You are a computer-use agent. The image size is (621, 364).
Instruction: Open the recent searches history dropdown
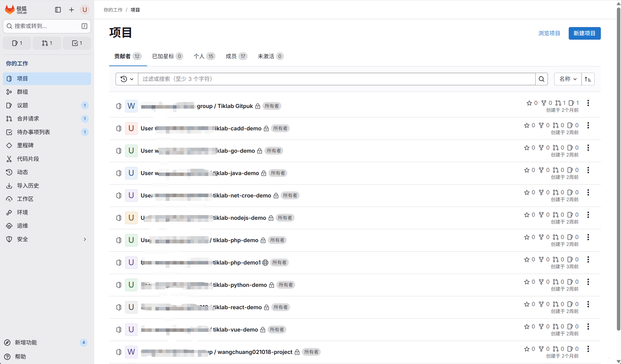click(127, 79)
